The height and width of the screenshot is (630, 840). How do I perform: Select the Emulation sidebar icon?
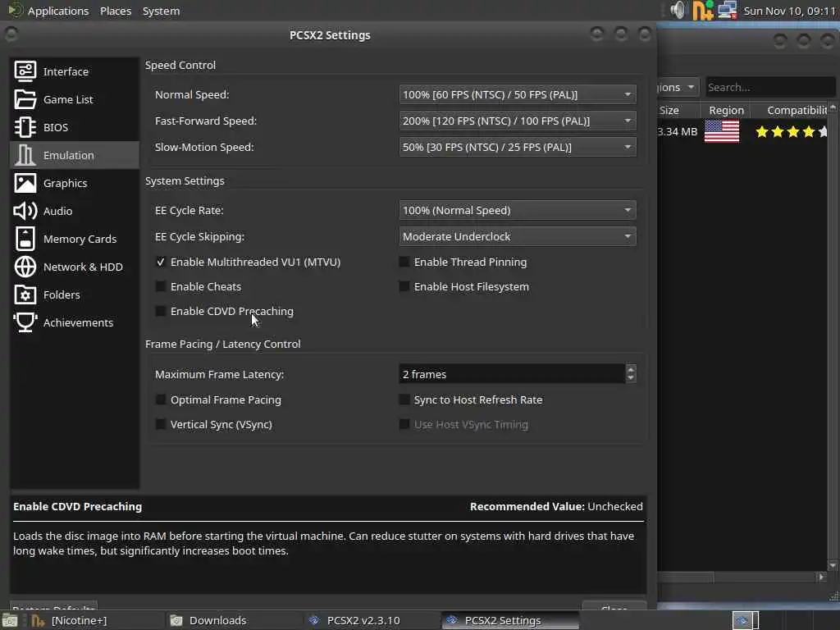[x=25, y=155]
